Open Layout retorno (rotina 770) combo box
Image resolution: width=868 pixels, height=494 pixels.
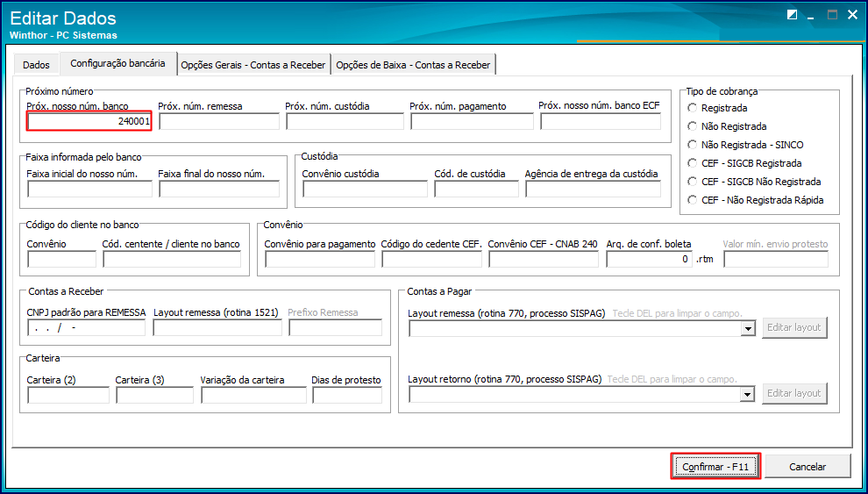582,394
